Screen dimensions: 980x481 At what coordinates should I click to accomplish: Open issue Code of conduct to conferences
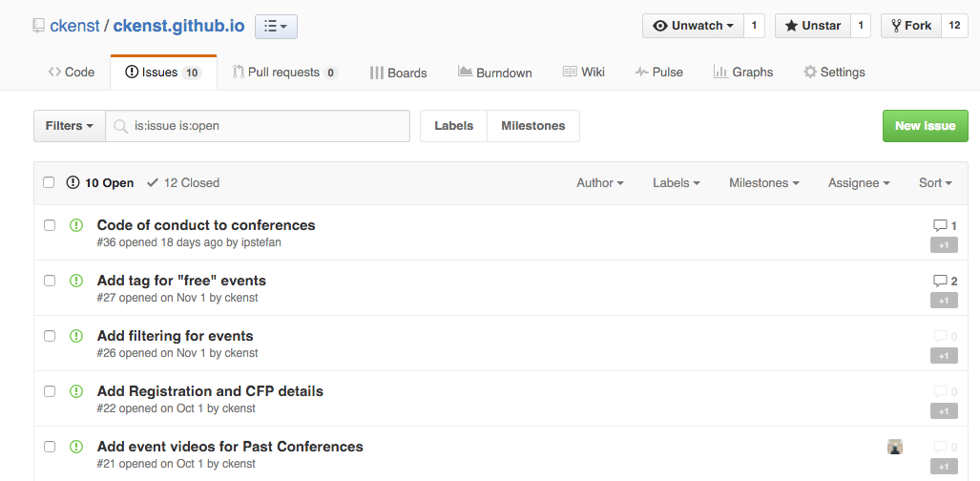tap(206, 225)
